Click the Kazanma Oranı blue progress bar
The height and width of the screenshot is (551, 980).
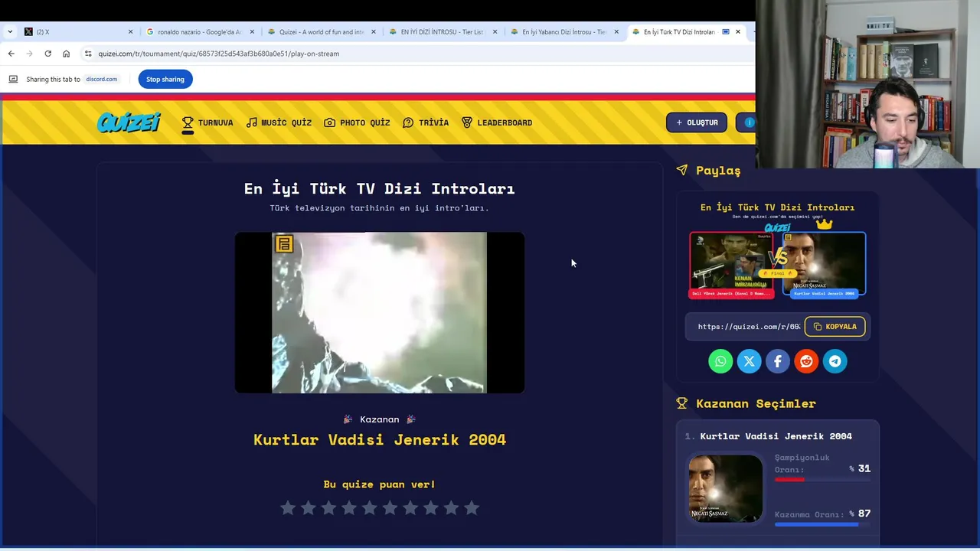point(822,524)
